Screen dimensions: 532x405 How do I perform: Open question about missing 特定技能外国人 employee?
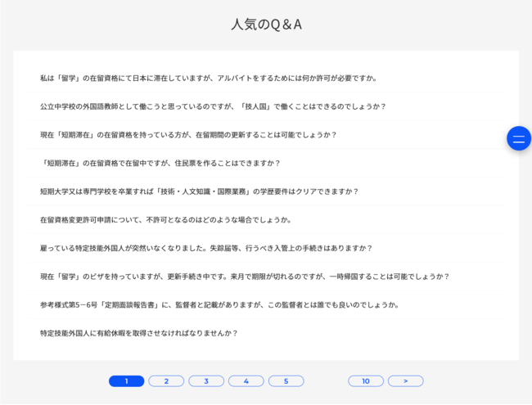coord(206,248)
